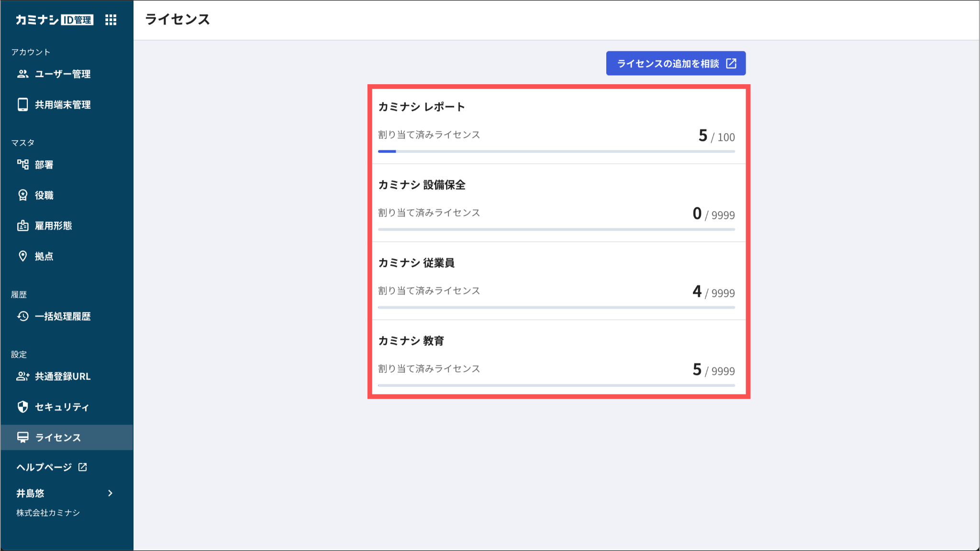Image resolution: width=980 pixels, height=551 pixels.
Task: Click the 共通登録URL add-person icon
Action: point(22,376)
